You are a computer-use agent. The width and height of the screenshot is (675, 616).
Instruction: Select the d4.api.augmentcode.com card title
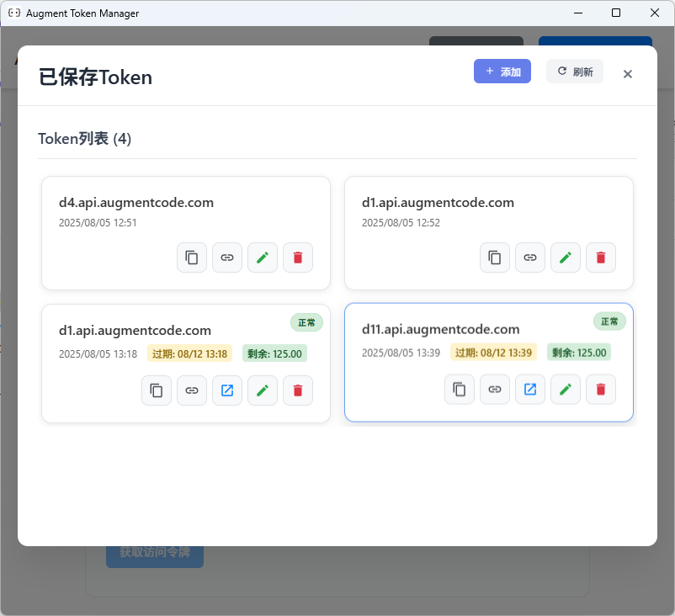136,202
